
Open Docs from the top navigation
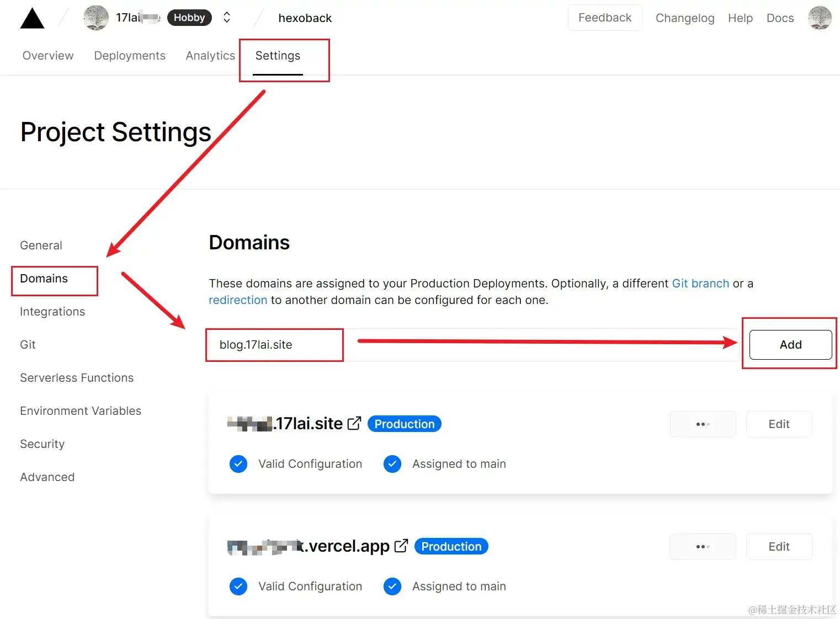pyautogui.click(x=779, y=18)
